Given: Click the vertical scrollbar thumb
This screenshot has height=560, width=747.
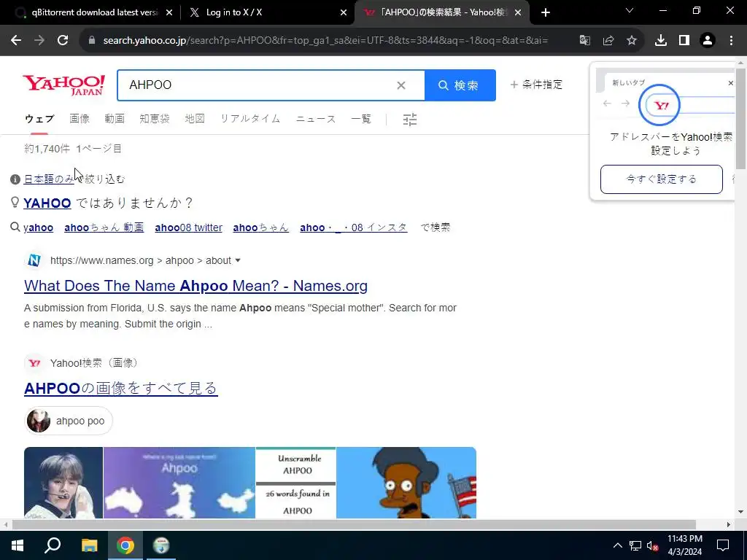Looking at the screenshot, I should pyautogui.click(x=740, y=119).
